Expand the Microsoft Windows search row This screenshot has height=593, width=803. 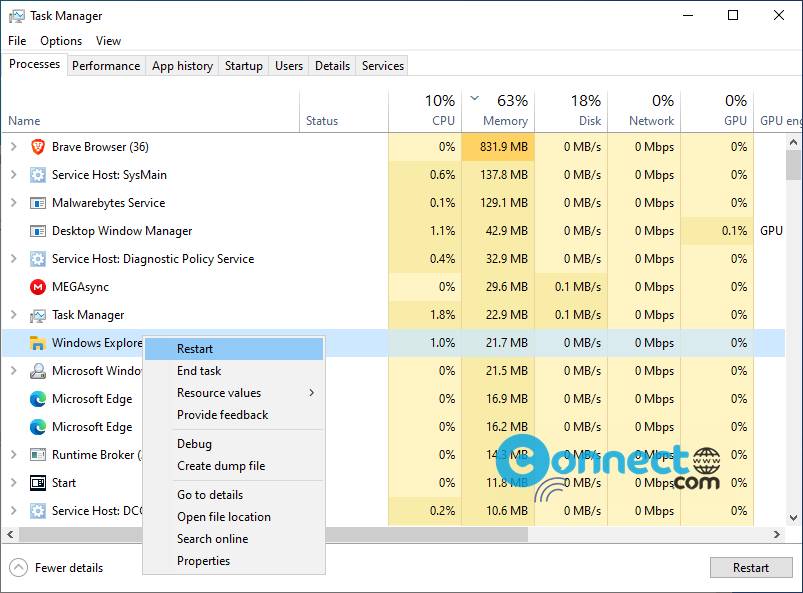click(14, 371)
